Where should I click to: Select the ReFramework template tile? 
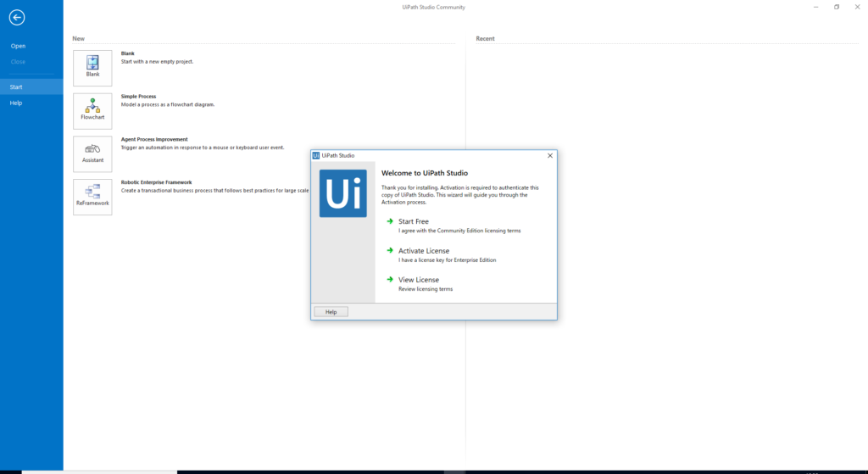pyautogui.click(x=92, y=197)
